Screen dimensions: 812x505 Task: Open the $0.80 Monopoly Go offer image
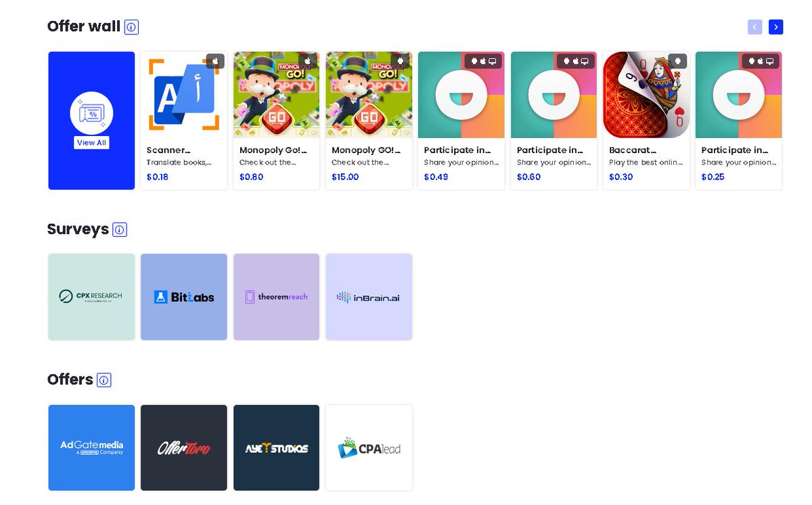(x=276, y=95)
